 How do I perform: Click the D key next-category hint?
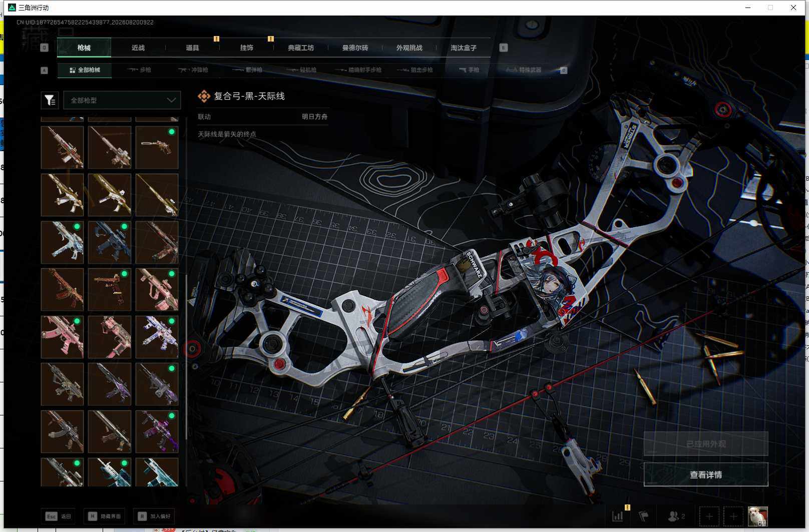coord(564,70)
